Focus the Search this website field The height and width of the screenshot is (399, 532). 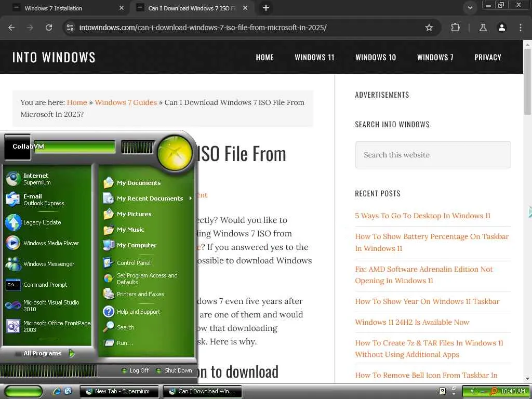433,155
